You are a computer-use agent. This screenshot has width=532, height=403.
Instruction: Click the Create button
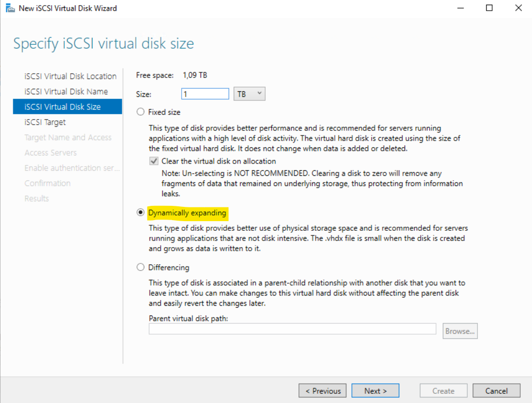point(443,390)
